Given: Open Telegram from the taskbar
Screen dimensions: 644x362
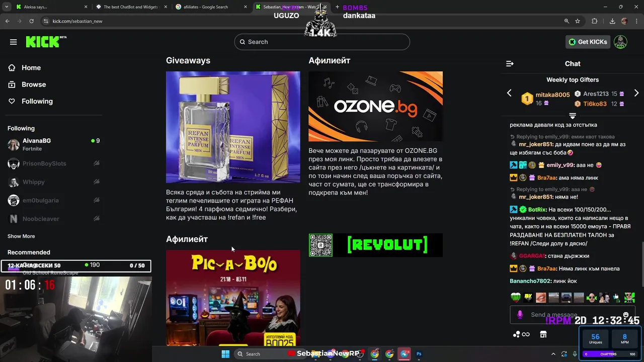Looking at the screenshot, I should pos(405,354).
